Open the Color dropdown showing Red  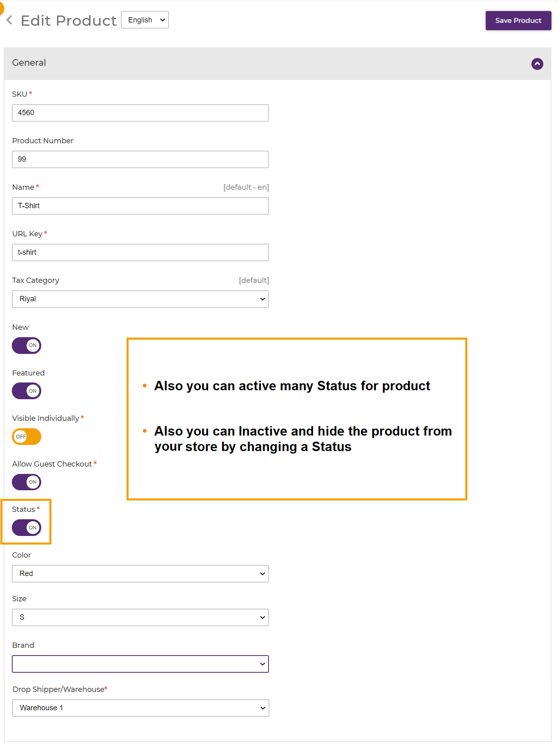coord(140,574)
